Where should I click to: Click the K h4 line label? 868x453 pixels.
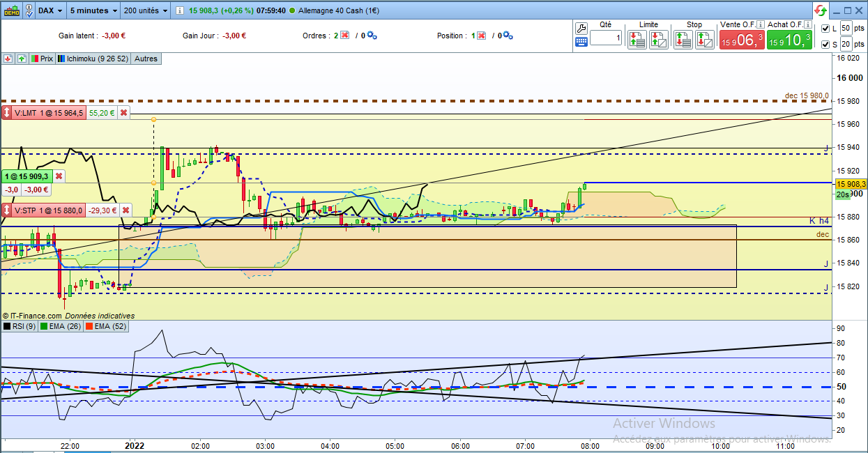click(x=819, y=221)
